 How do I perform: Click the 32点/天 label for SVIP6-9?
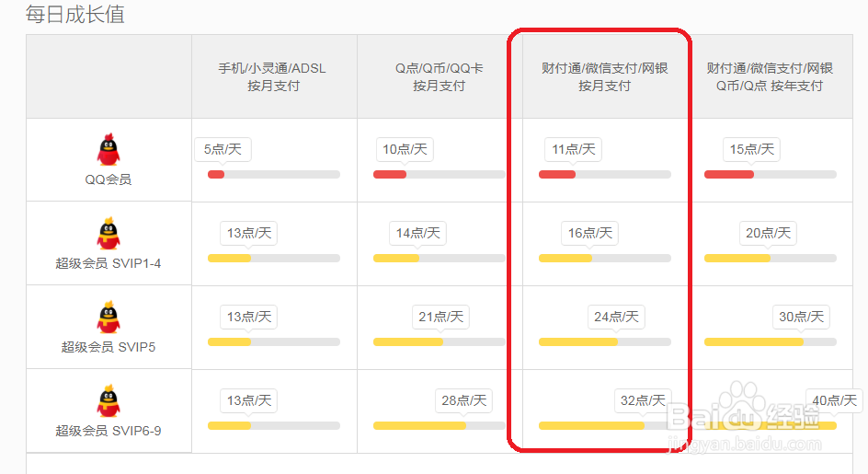(643, 400)
